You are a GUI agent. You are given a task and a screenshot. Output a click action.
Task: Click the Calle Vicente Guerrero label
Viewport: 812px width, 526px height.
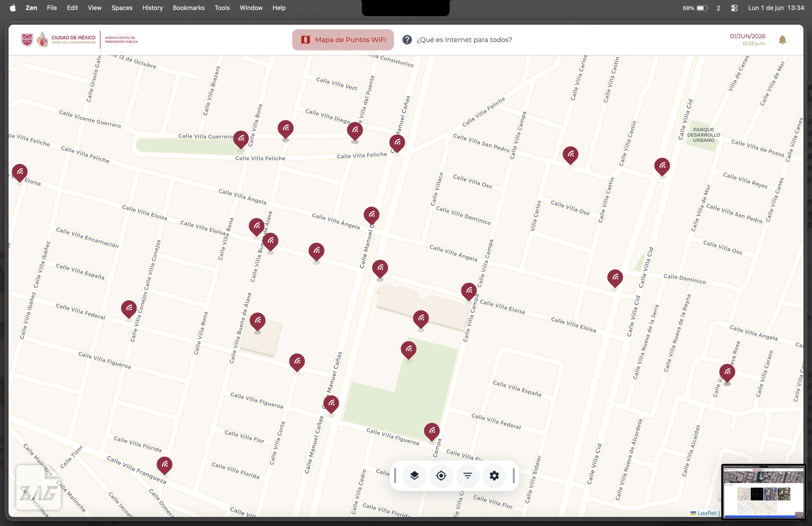[x=90, y=119]
